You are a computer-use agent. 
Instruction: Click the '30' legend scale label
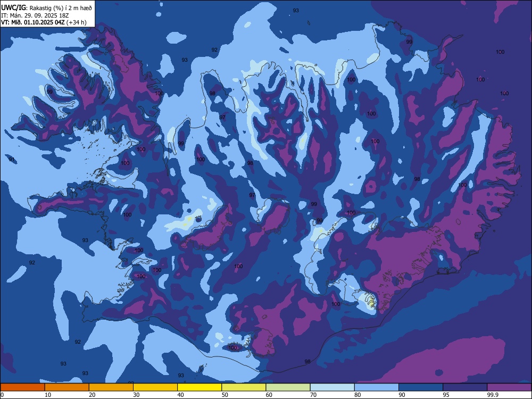tap(136, 395)
